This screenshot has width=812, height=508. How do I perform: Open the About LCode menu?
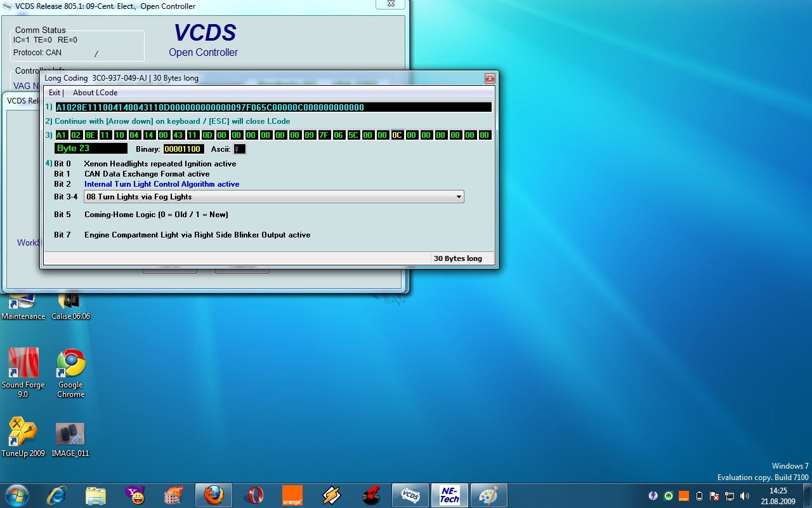coord(95,93)
